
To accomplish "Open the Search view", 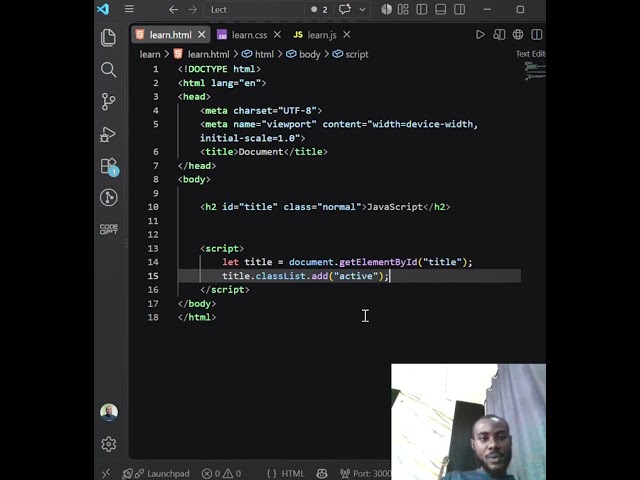I will (x=108, y=70).
